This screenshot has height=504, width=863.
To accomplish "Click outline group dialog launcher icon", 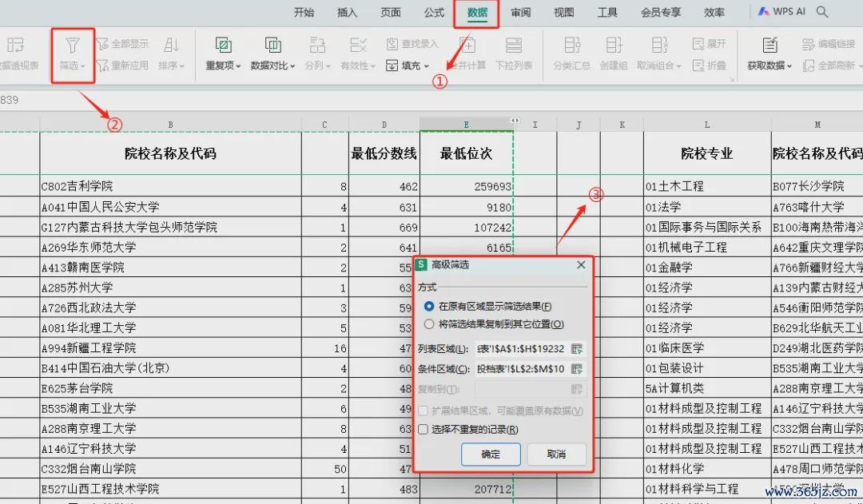I will tap(732, 80).
